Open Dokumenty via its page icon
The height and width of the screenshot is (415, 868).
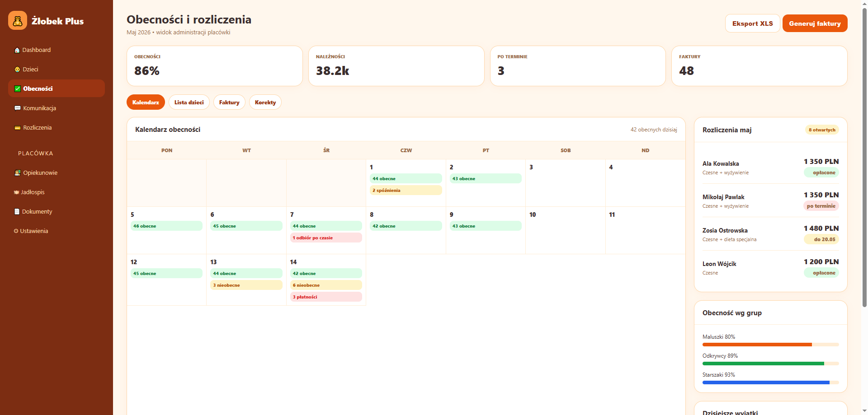(x=17, y=211)
